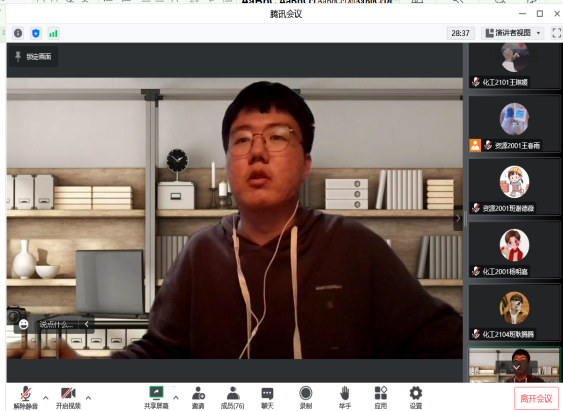Turn on the video camera
Viewport: 563px width, 411px height.
coord(68,397)
